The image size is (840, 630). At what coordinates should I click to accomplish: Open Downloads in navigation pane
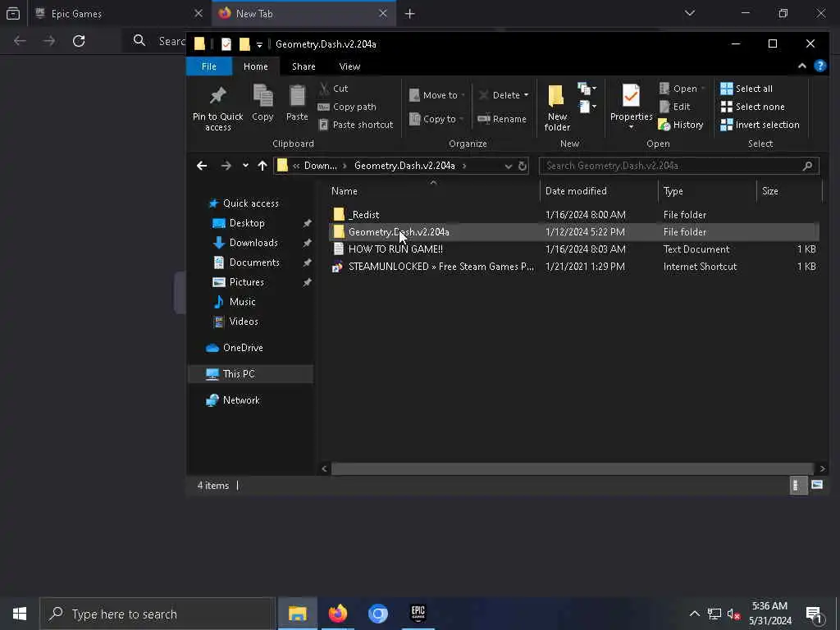point(253,243)
